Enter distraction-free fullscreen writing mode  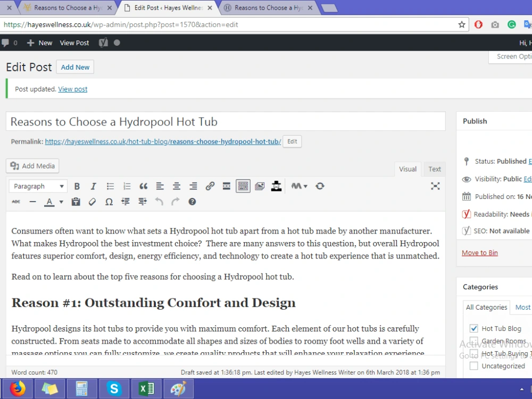[x=435, y=186]
